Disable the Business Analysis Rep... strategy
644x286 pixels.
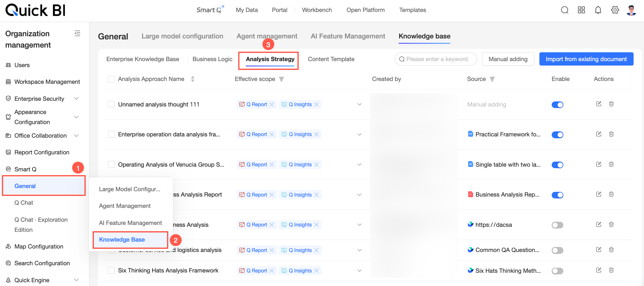[x=557, y=195]
